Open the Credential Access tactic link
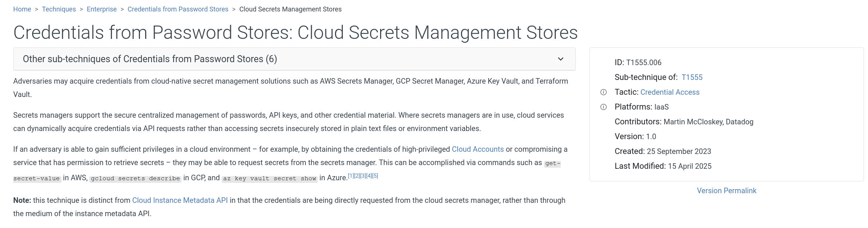Image resolution: width=868 pixels, height=228 pixels. pyautogui.click(x=670, y=92)
